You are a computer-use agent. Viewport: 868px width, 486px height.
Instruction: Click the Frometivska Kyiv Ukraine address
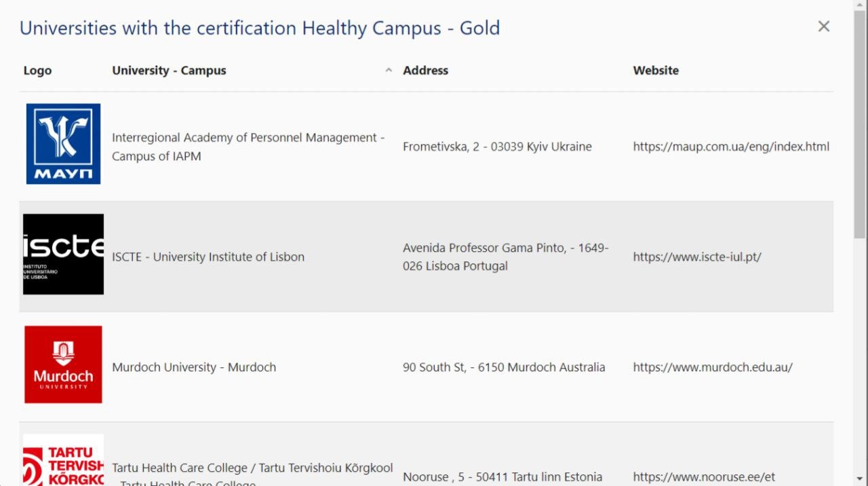tap(497, 147)
